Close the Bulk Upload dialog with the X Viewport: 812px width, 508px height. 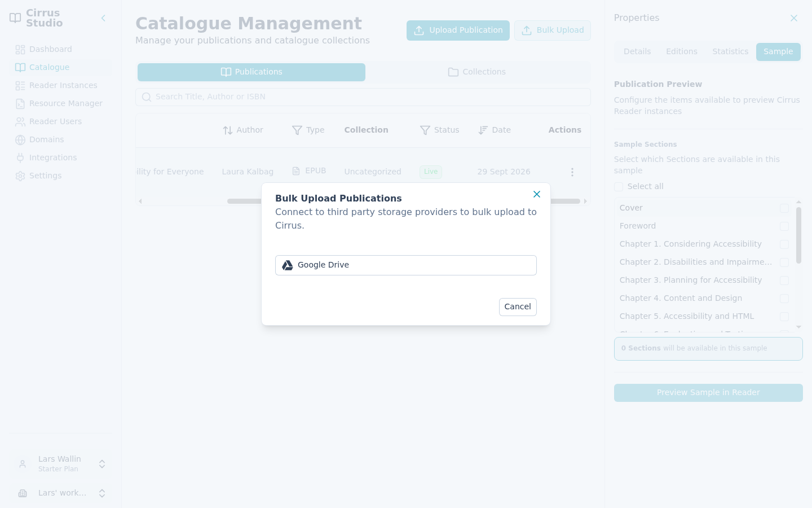coord(537,194)
